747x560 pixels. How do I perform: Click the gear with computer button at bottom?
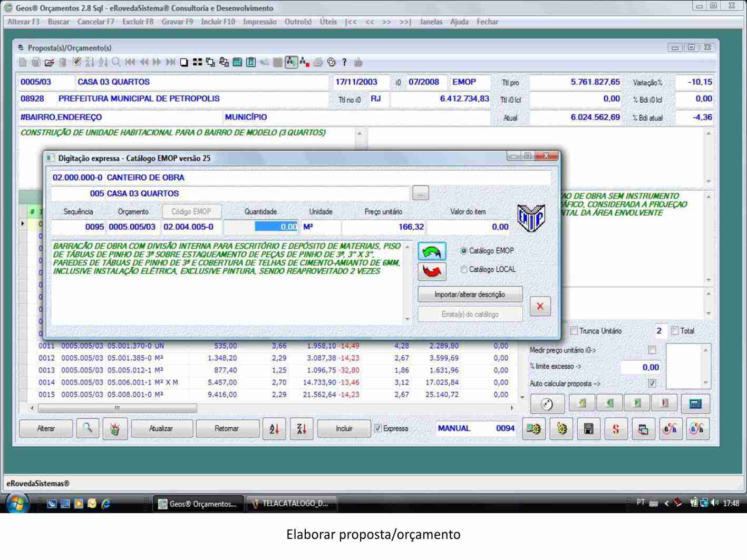[534, 428]
